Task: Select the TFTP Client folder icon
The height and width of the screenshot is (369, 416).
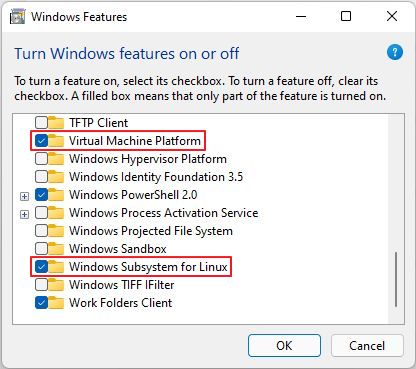Action: [x=56, y=123]
